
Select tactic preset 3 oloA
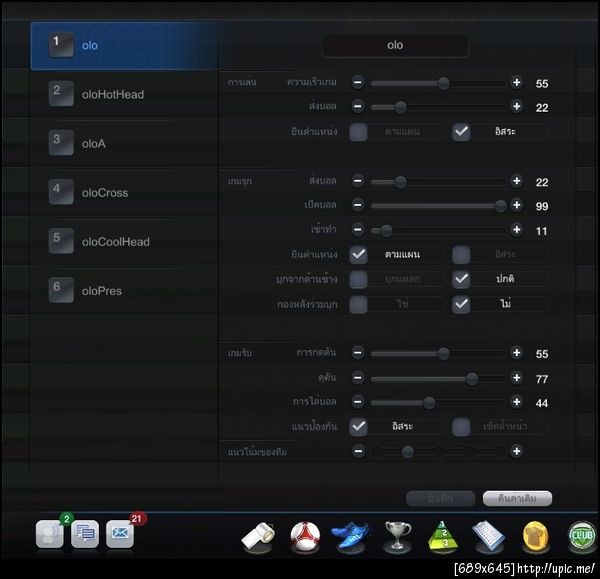click(x=124, y=144)
